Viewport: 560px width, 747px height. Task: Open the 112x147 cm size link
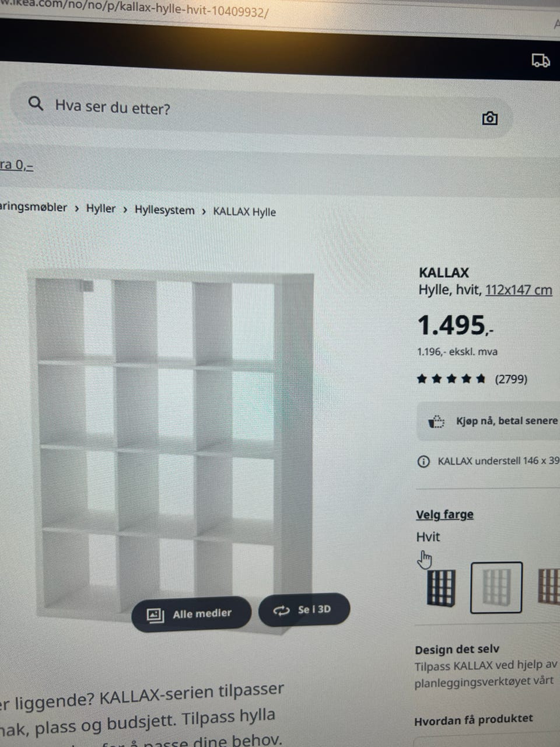519,290
